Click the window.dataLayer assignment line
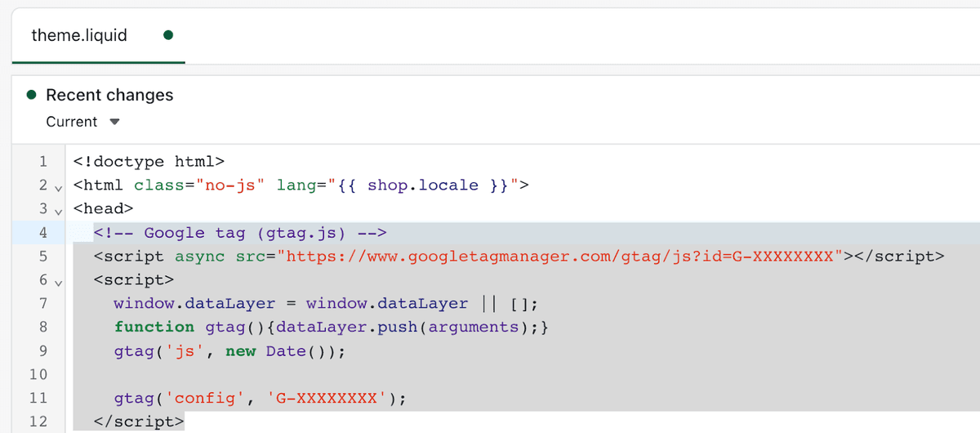Image resolution: width=980 pixels, height=433 pixels. click(326, 304)
